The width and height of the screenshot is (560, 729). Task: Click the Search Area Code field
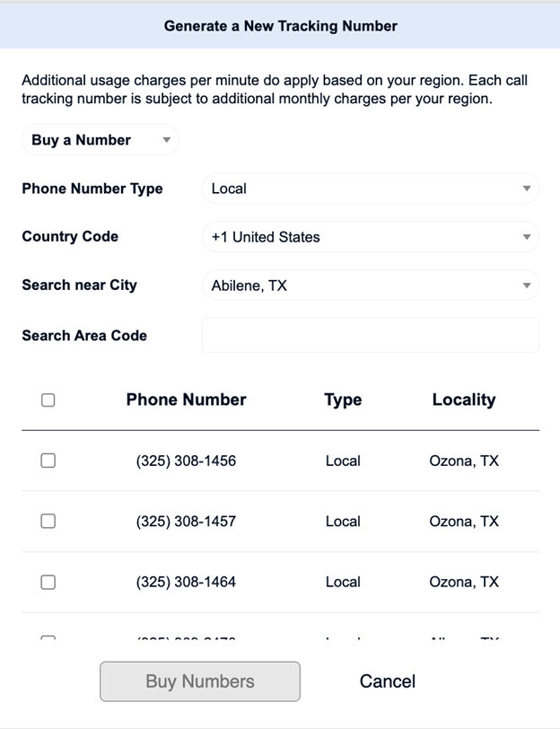coord(370,335)
